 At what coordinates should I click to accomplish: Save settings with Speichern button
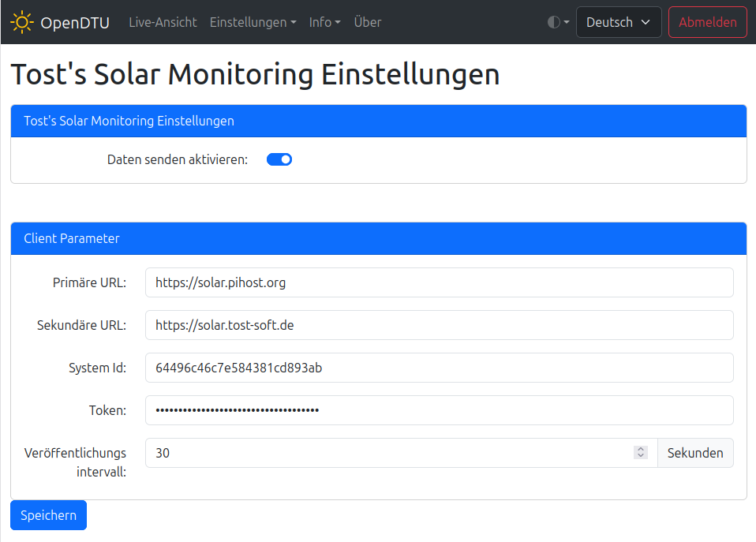click(48, 515)
